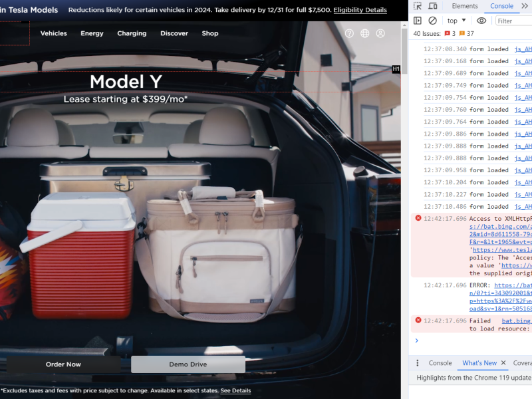Close the What's New drawer tab

503,363
